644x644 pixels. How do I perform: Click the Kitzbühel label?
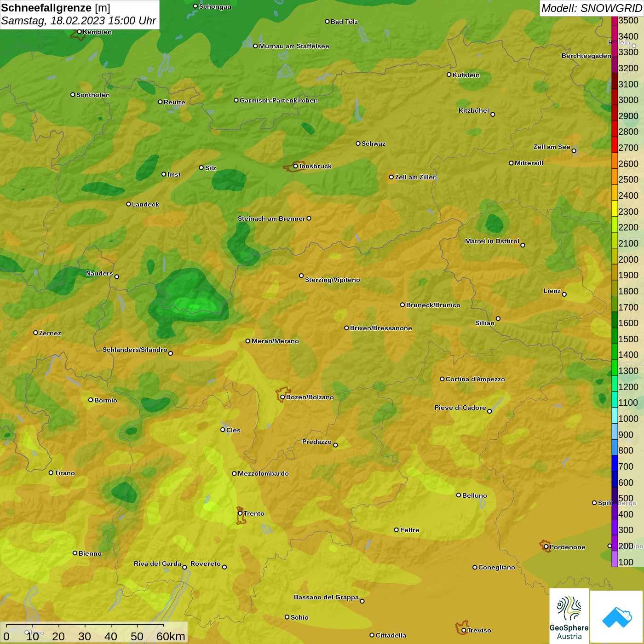pos(474,110)
